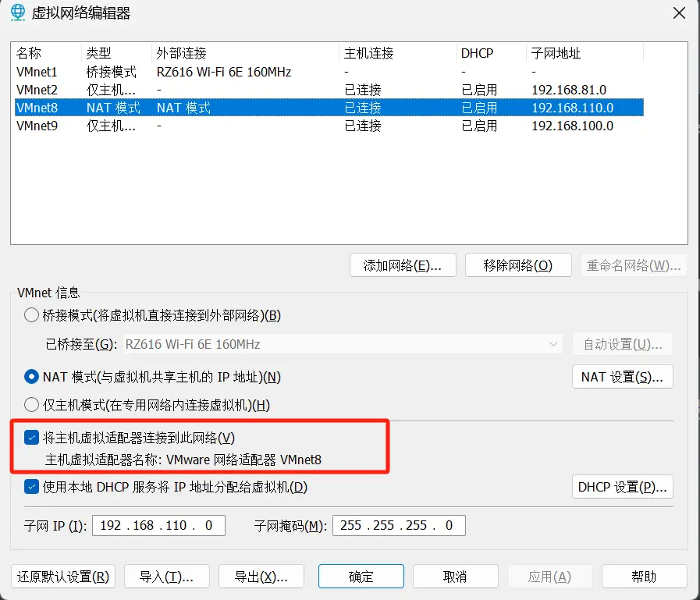
Task: Select the NAT 模式 radio option
Action: 31,377
